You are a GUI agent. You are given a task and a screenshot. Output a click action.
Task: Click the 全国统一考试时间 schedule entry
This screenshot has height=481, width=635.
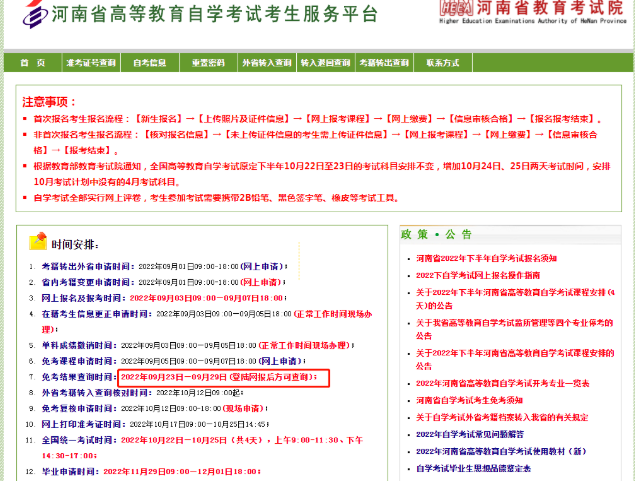(x=202, y=448)
